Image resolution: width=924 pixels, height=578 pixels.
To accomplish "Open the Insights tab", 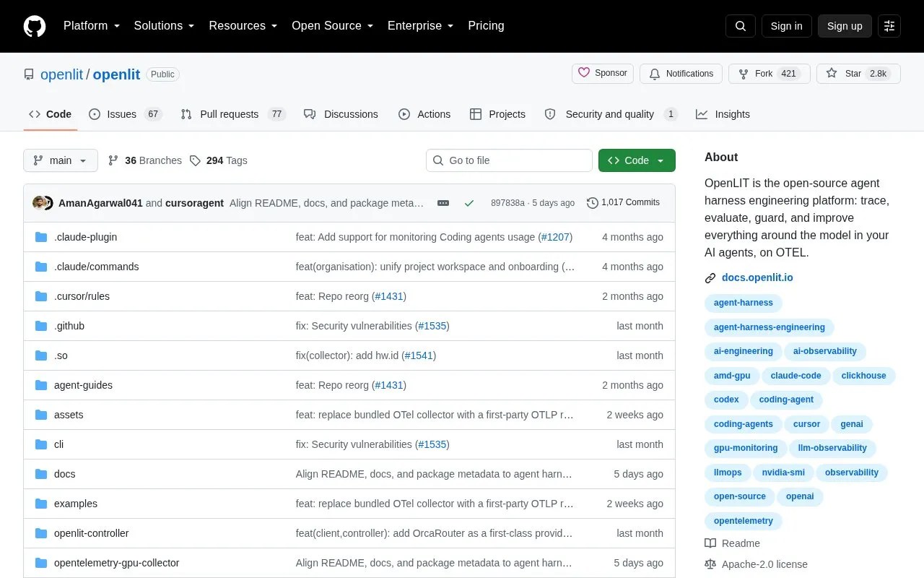I will coord(723,114).
